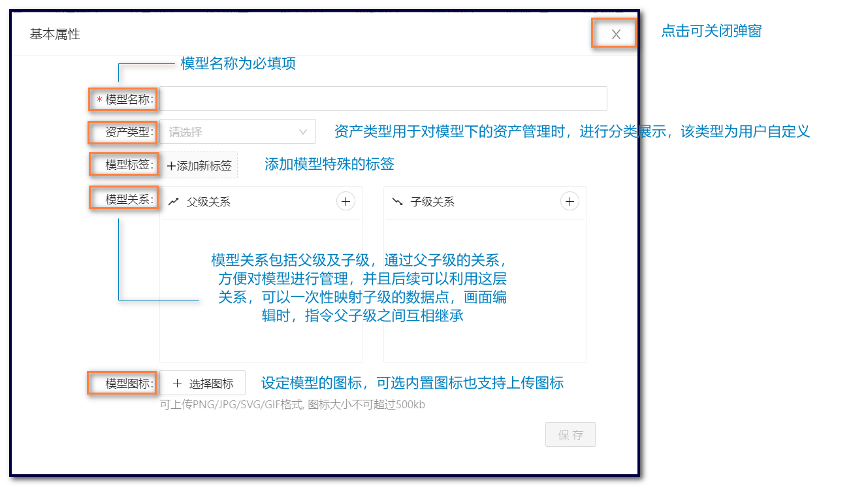Click the 添加新标签 button
Screen dimensions: 868x486
point(199,165)
